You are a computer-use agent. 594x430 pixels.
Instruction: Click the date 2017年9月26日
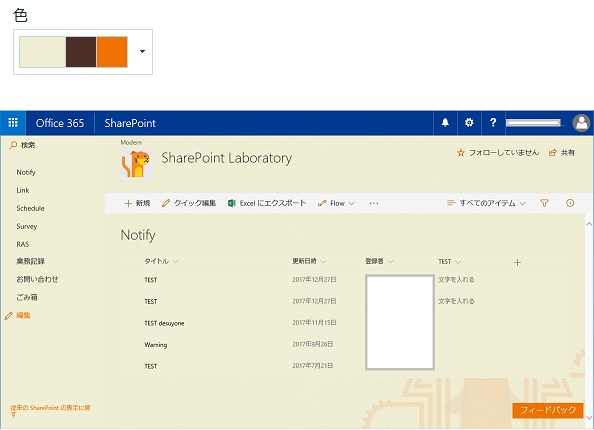[x=313, y=344]
